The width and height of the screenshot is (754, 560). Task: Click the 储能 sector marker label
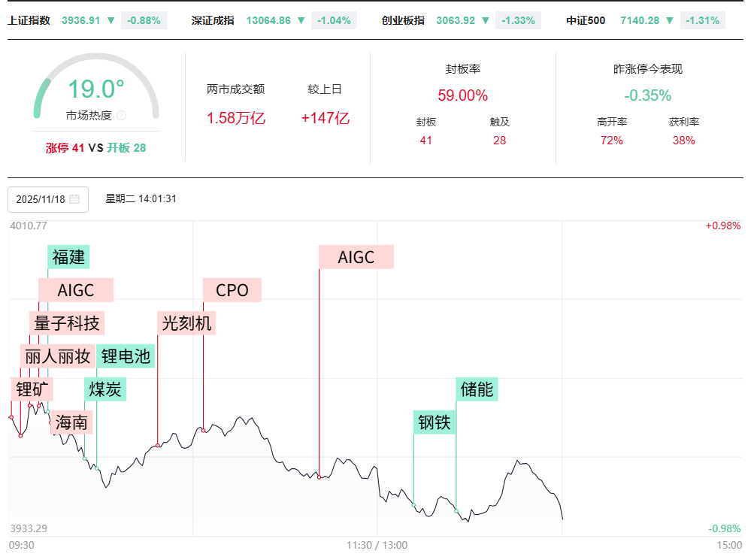(x=477, y=389)
